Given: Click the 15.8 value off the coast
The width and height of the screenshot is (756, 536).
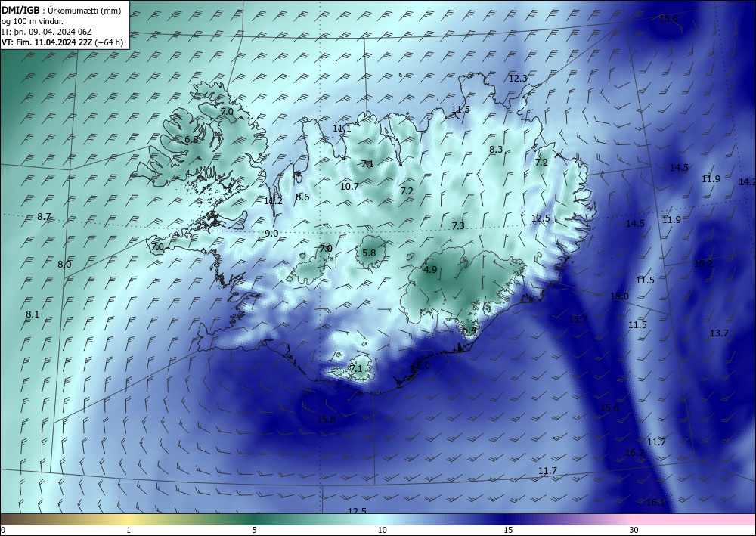Looking at the screenshot, I should point(327,419).
